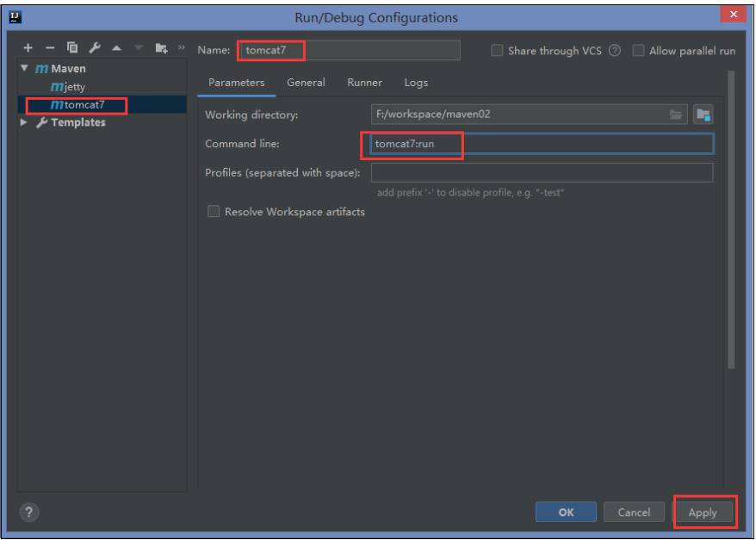Image resolution: width=756 pixels, height=540 pixels.
Task: Expand the Templates tree node
Action: point(23,122)
